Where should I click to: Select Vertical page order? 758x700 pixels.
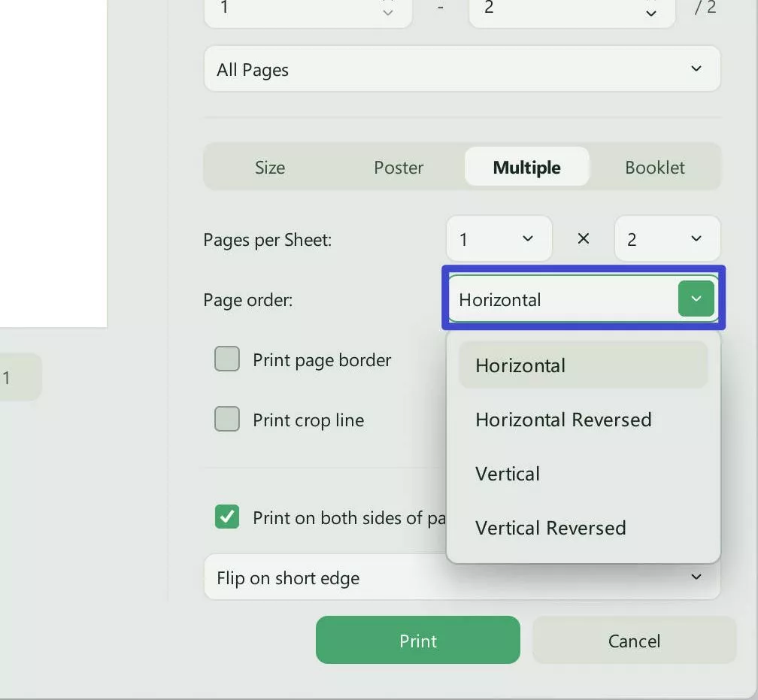pos(507,474)
